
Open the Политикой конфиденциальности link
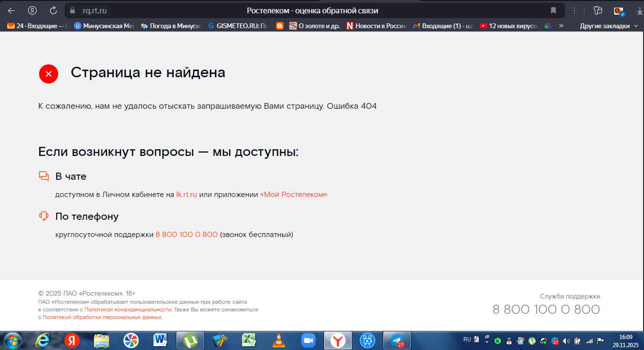pos(128,309)
